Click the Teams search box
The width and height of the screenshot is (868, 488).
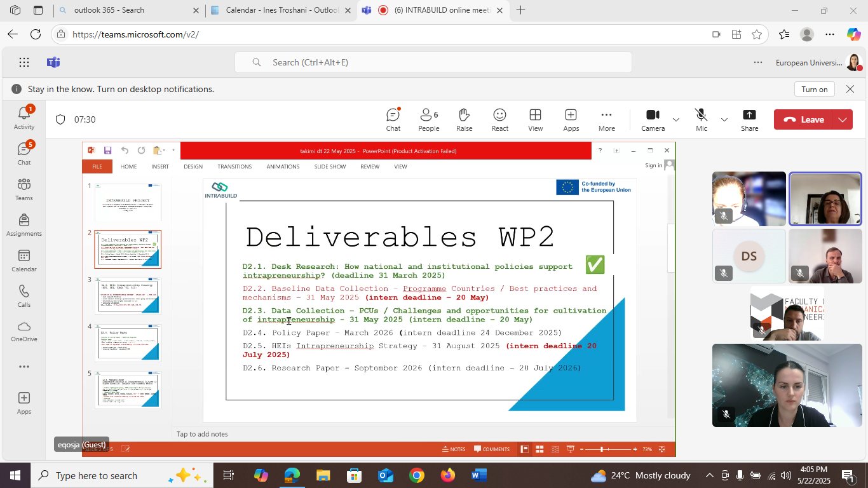[433, 62]
